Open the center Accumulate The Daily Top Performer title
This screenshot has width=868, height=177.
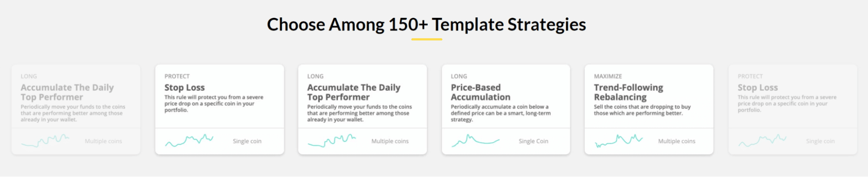(x=354, y=92)
